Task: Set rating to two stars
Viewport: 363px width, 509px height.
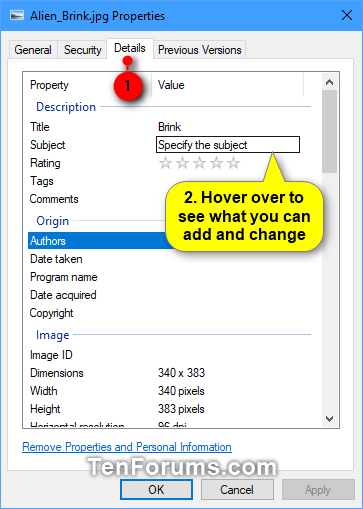Action: (x=182, y=163)
